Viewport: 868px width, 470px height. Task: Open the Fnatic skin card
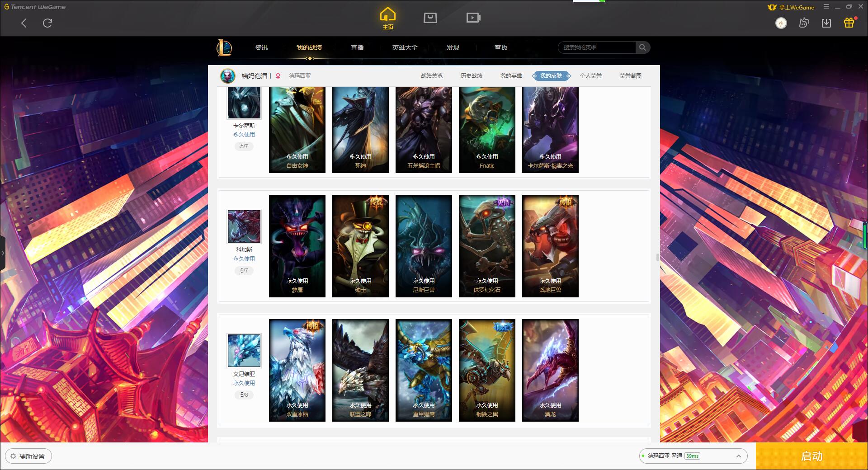tap(487, 130)
